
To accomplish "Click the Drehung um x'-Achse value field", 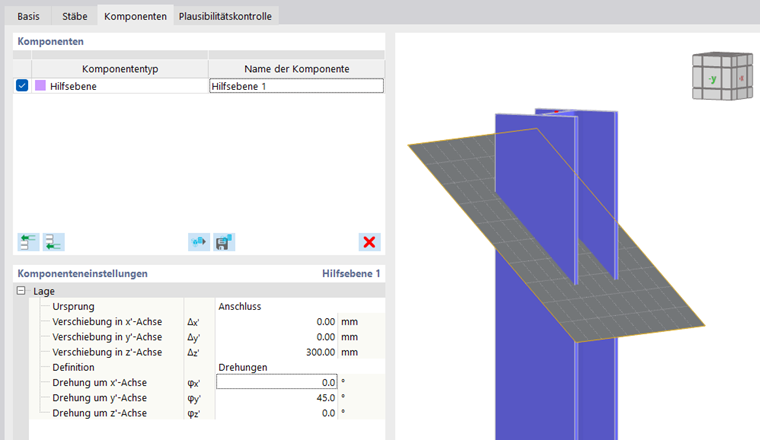I will click(276, 382).
